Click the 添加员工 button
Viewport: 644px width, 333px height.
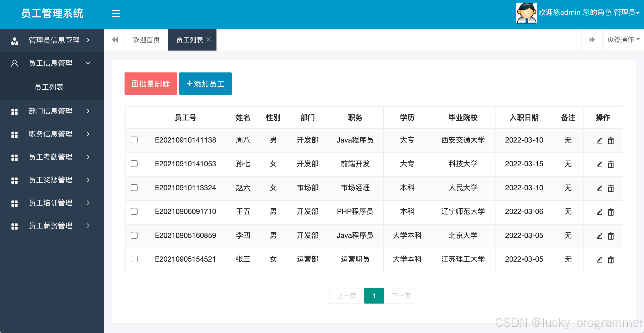[205, 84]
